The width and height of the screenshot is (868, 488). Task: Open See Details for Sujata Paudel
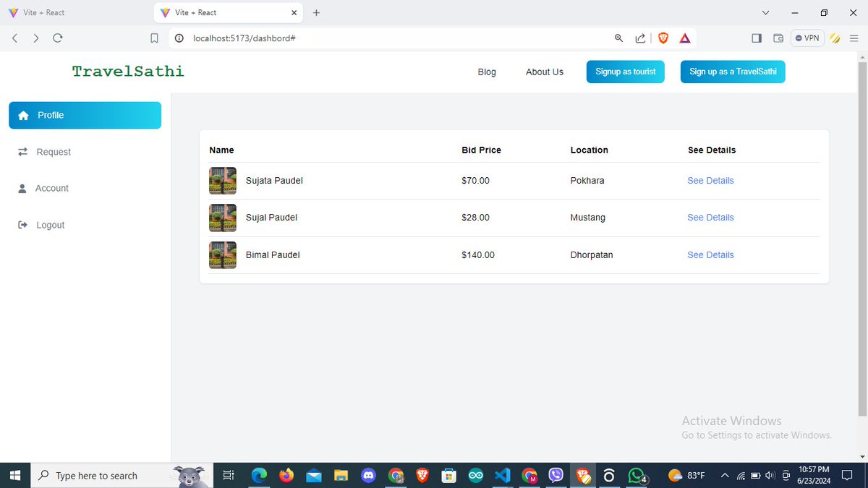tap(710, 180)
